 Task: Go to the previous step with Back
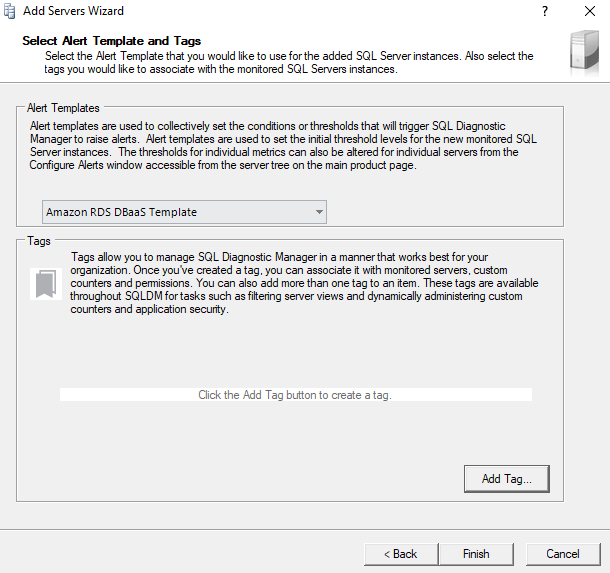click(399, 553)
